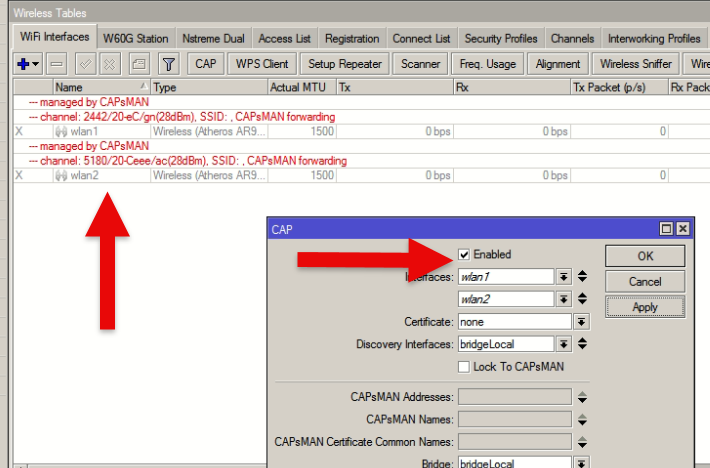710x468 pixels.
Task: Sort by the Type column header
Action: [x=209, y=87]
